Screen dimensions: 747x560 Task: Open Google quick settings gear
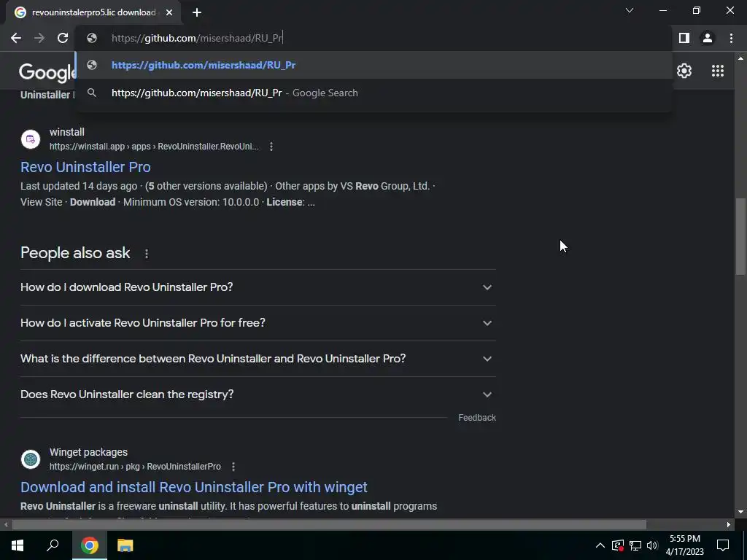tap(684, 71)
